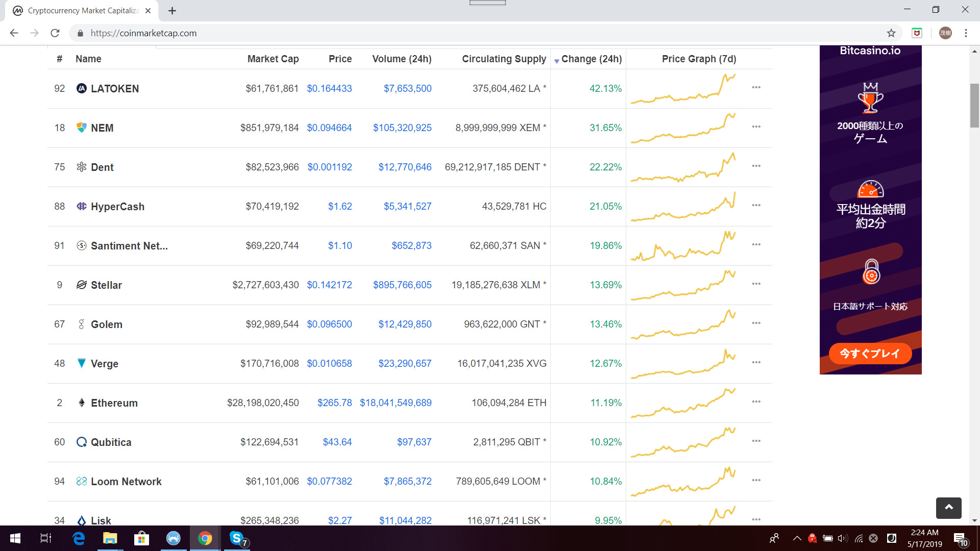The width and height of the screenshot is (980, 551).
Task: Sort table by Name column
Action: point(88,59)
